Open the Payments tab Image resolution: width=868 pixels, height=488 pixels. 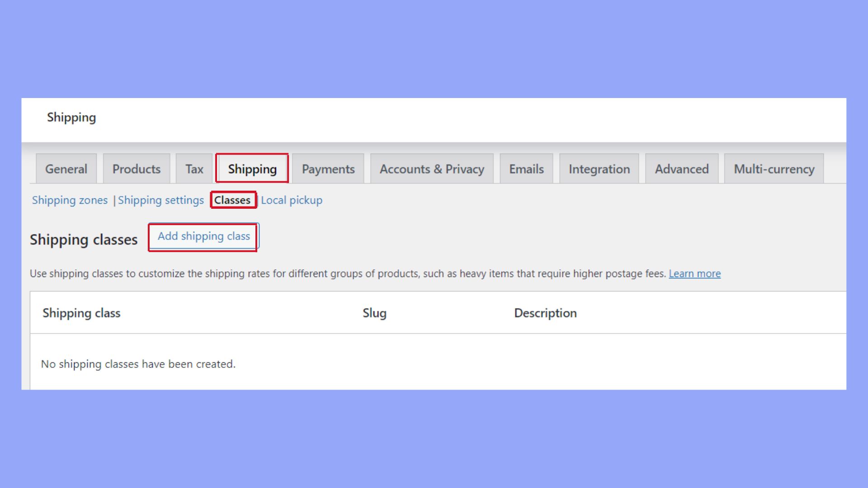click(328, 169)
